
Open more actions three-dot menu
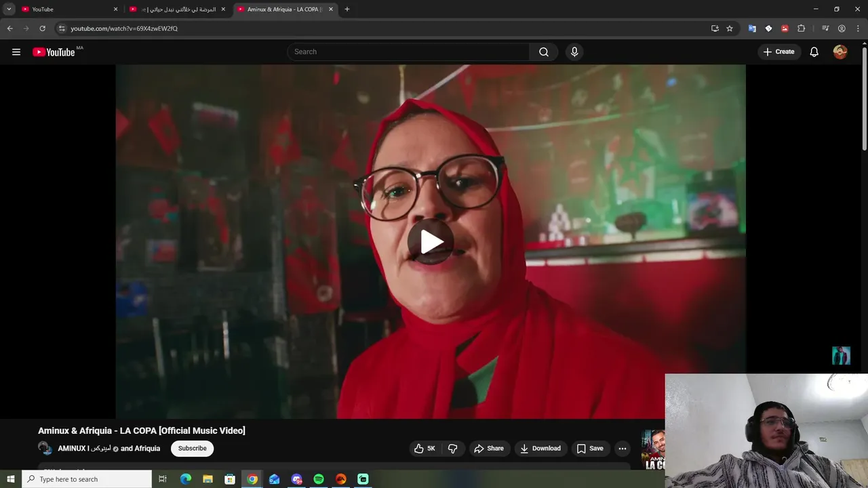tap(623, 449)
